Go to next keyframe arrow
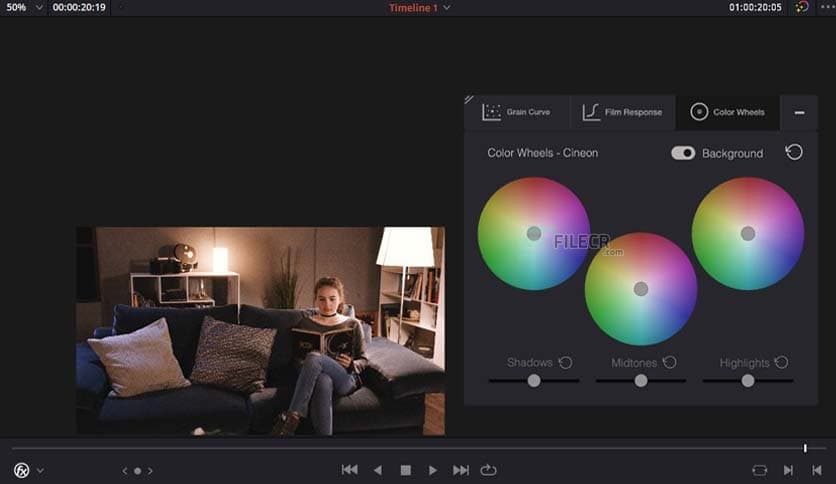The image size is (836, 484). pyautogui.click(x=150, y=471)
